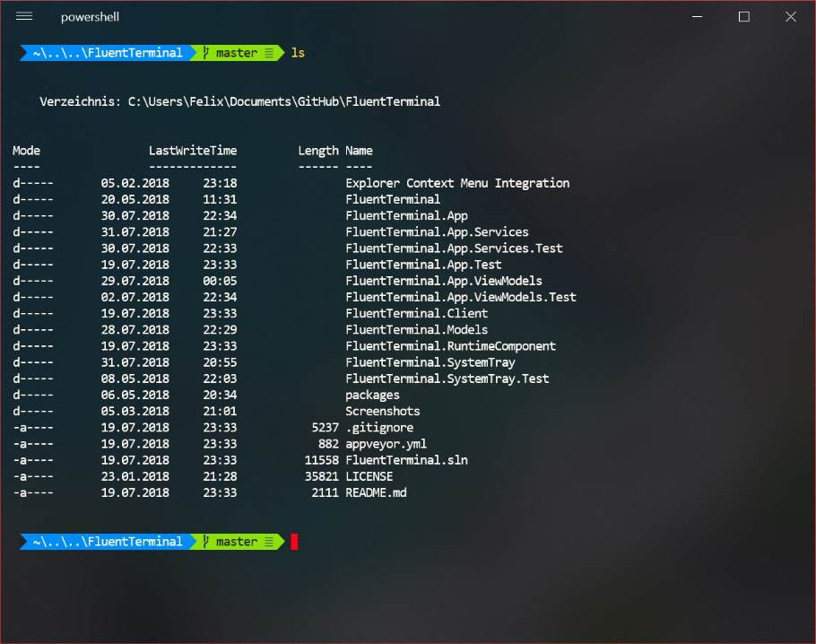816x644 pixels.
Task: Select the 'FluentTerminal.App.ViewModels' folder name
Action: [x=443, y=281]
